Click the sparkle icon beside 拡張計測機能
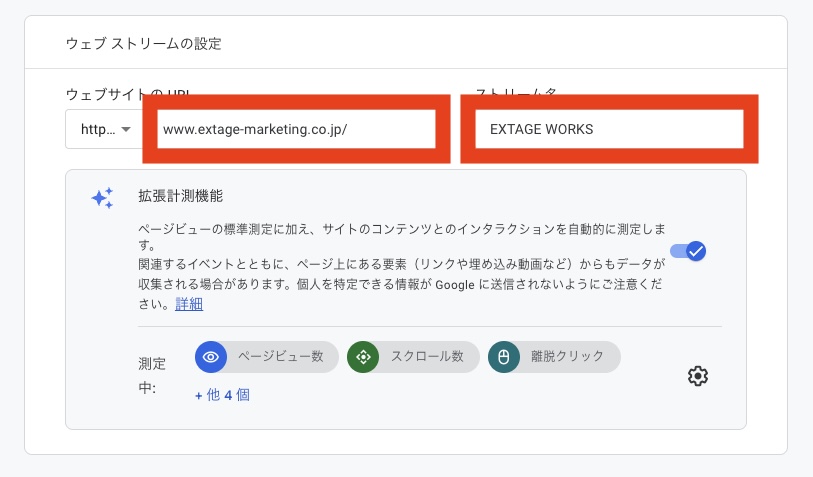This screenshot has height=477, width=813. coord(102,198)
